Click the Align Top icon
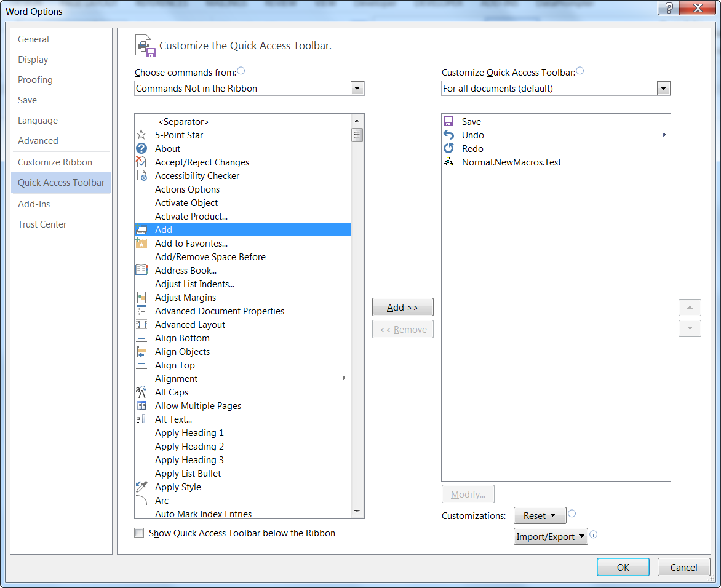 (x=141, y=365)
